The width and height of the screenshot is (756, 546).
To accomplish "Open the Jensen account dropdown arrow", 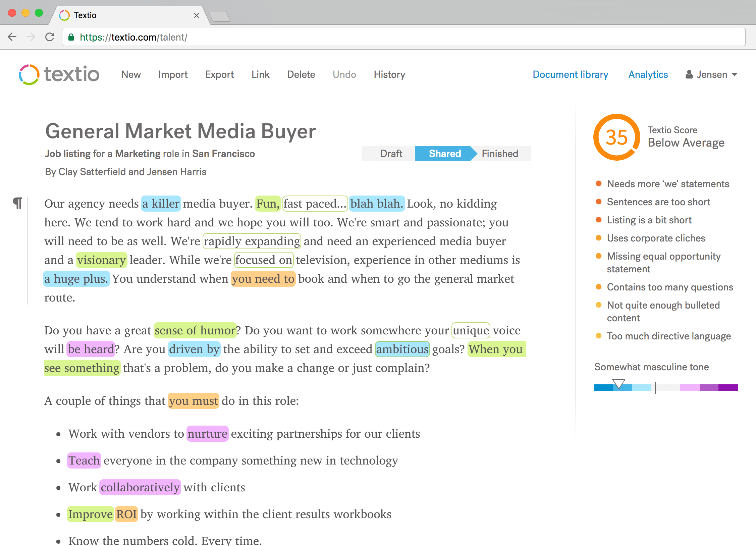I will point(735,74).
